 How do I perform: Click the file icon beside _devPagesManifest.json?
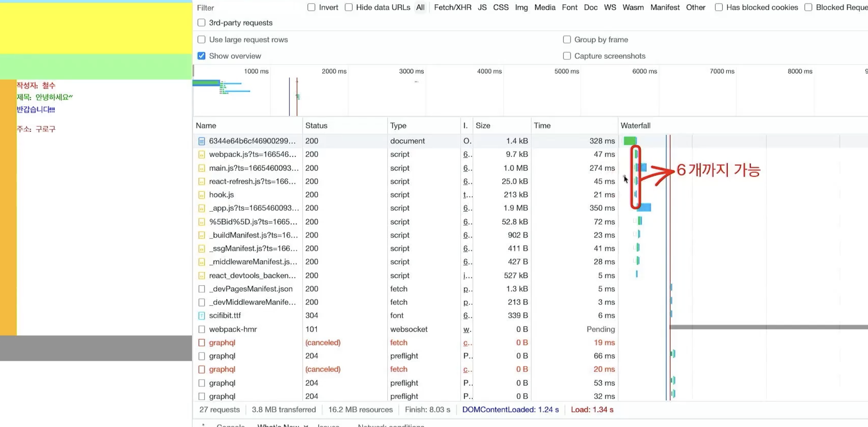pos(201,289)
